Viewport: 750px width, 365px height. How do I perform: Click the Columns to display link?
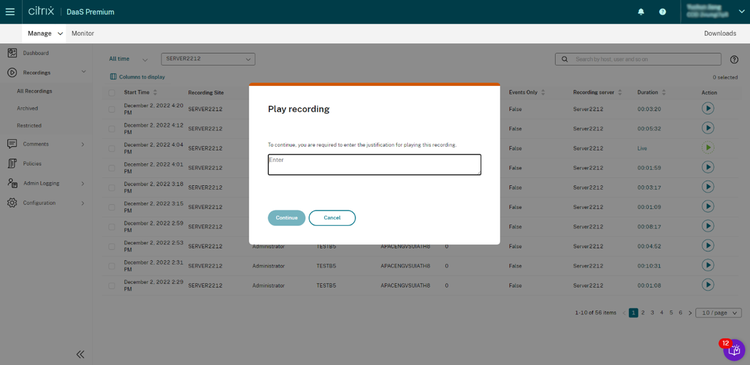pos(142,77)
